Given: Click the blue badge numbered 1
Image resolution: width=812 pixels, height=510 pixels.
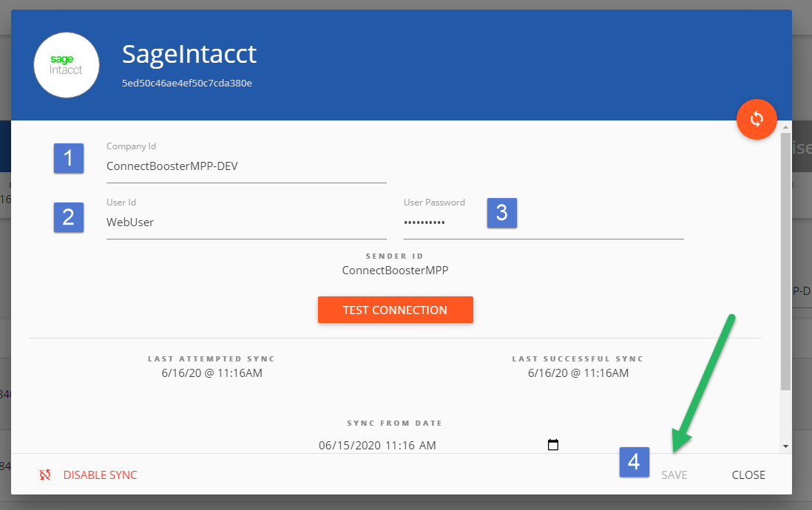Looking at the screenshot, I should click(68, 158).
